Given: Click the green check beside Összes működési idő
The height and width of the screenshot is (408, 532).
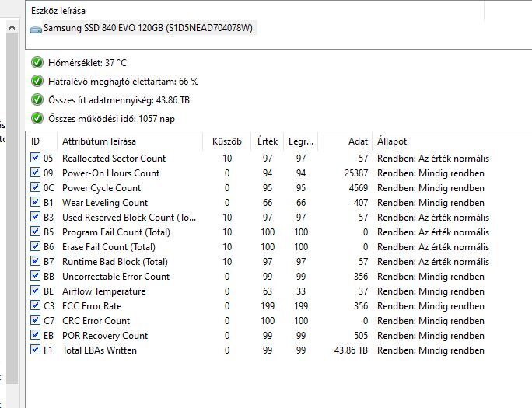Looking at the screenshot, I should pos(37,118).
